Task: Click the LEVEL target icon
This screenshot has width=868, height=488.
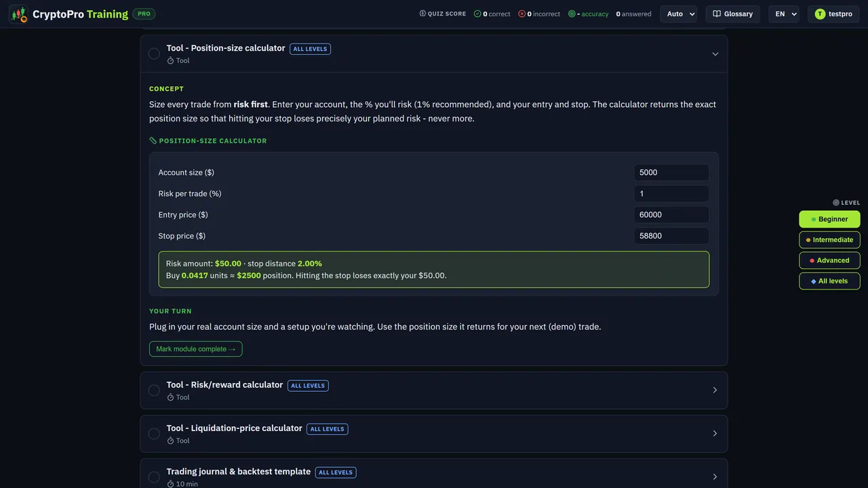Action: coord(836,203)
